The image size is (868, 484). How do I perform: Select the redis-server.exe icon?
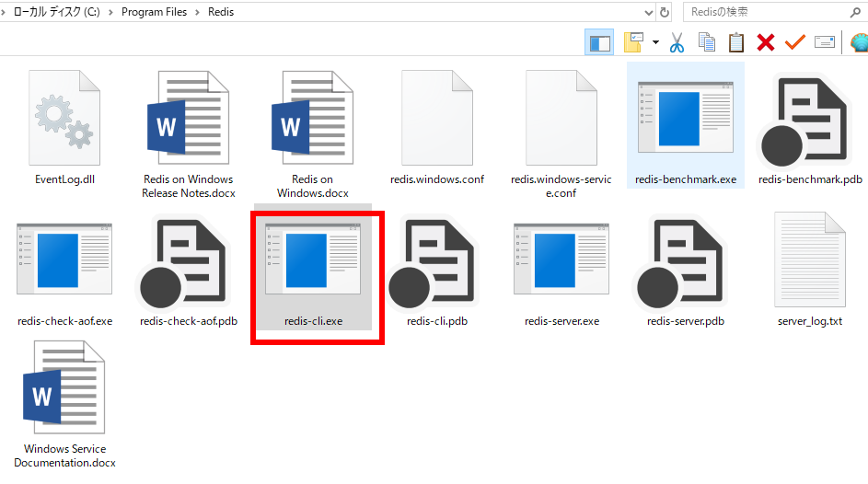pyautogui.click(x=561, y=259)
